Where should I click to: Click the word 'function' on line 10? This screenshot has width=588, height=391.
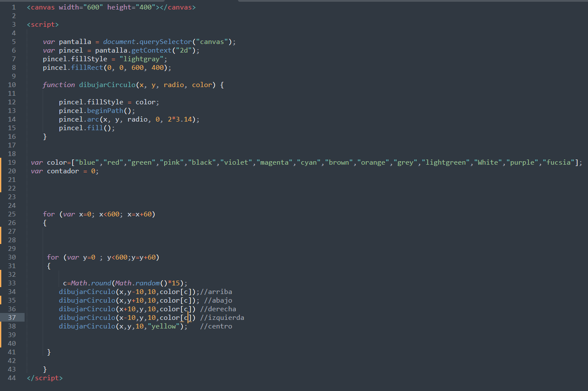point(59,85)
